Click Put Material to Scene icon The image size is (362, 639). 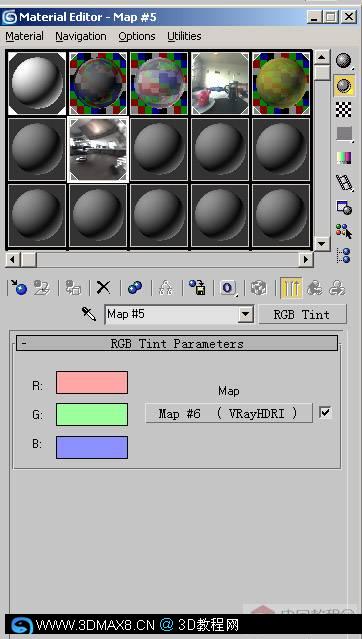click(x=42, y=288)
